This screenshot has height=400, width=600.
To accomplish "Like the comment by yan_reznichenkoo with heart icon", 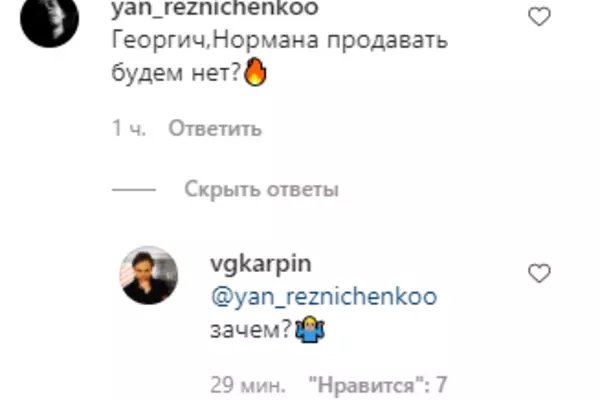I will pyautogui.click(x=539, y=17).
